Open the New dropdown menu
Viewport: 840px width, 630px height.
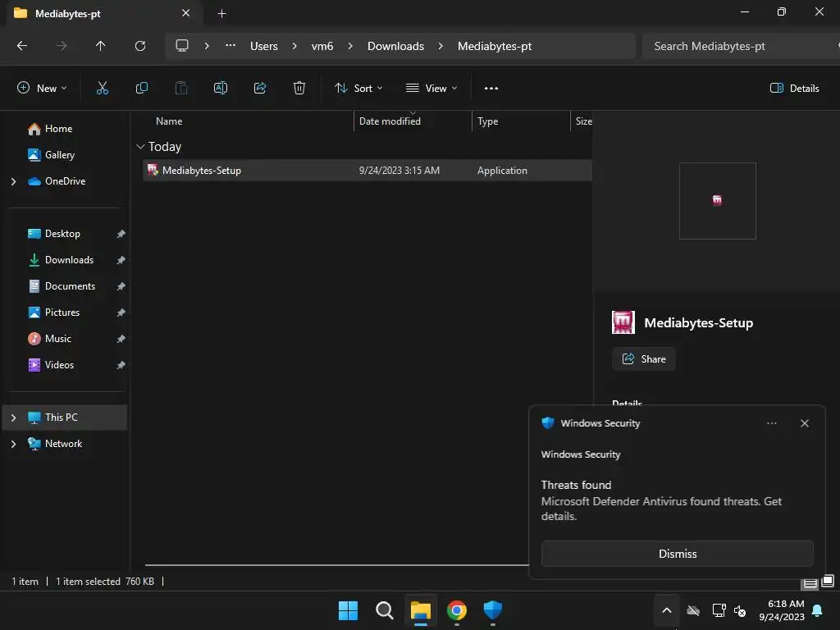point(42,89)
